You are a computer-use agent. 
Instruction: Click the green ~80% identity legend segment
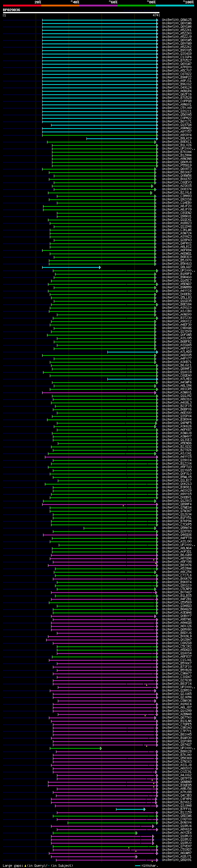coord(137,6)
